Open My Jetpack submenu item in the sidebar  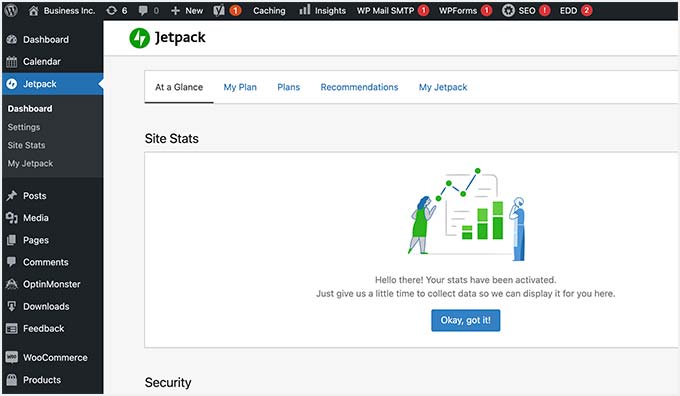pos(30,164)
